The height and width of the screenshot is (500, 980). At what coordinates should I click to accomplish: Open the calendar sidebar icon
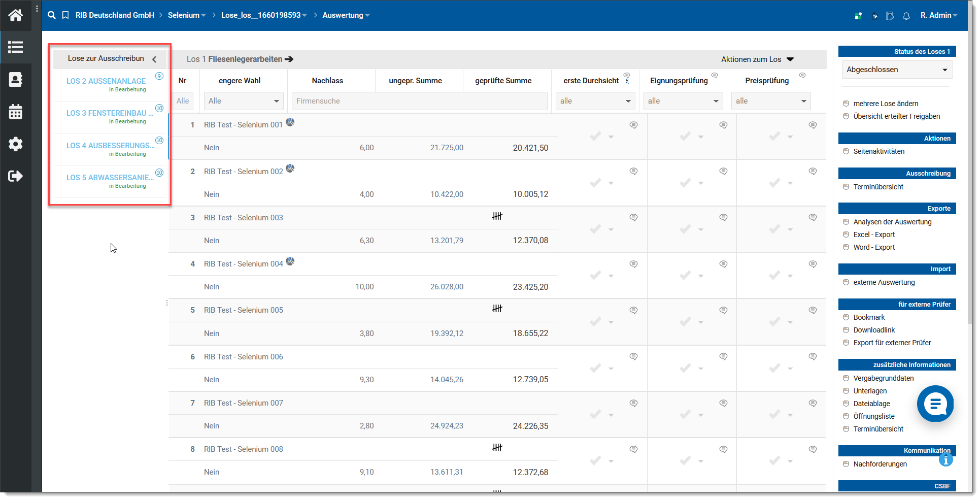15,112
